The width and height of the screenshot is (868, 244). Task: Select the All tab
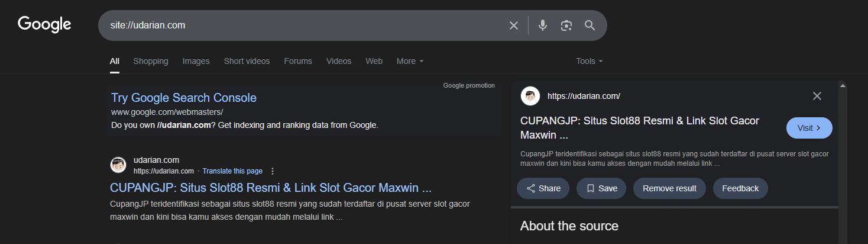(x=115, y=61)
